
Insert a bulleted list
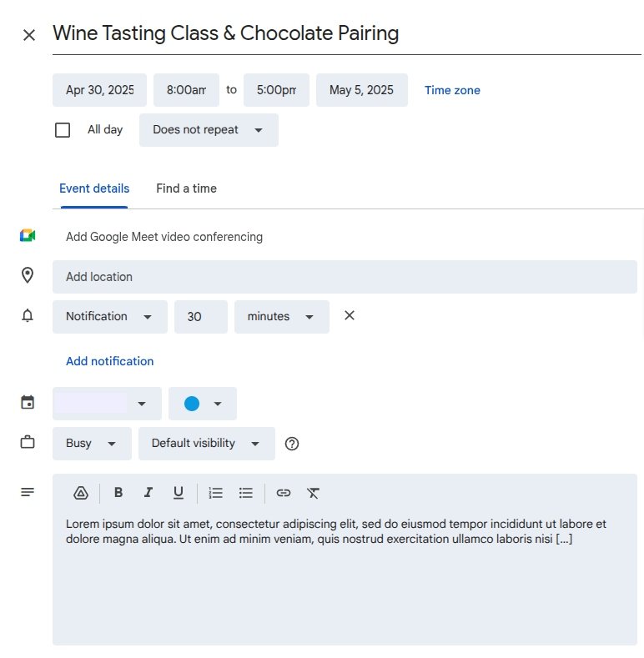246,493
